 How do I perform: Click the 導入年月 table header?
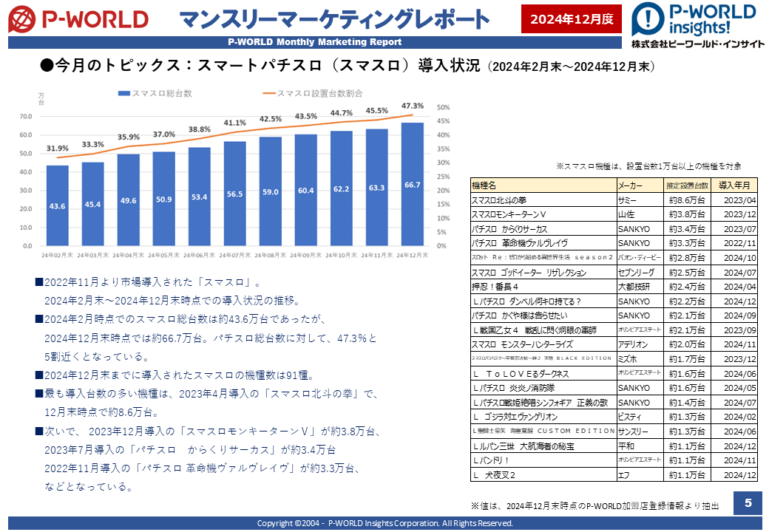(x=734, y=185)
